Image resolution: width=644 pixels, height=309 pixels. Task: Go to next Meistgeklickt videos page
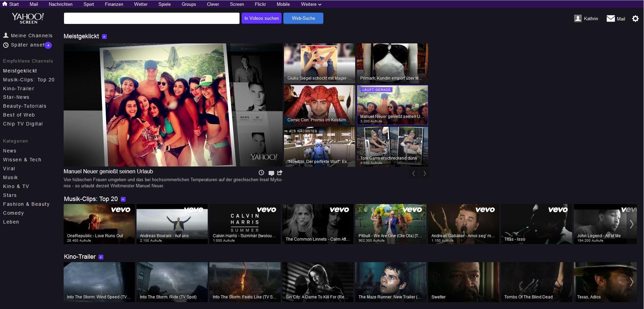point(425,174)
